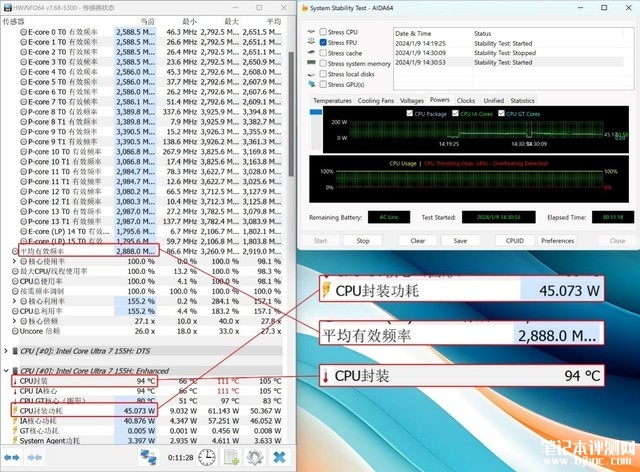The width and height of the screenshot is (640, 472).
Task: Select the 按需频率调制 sensor row
Action: tap(147, 291)
